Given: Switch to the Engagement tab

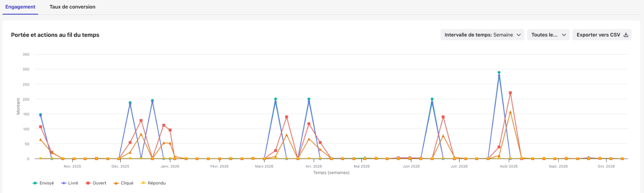Looking at the screenshot, I should 20,7.
